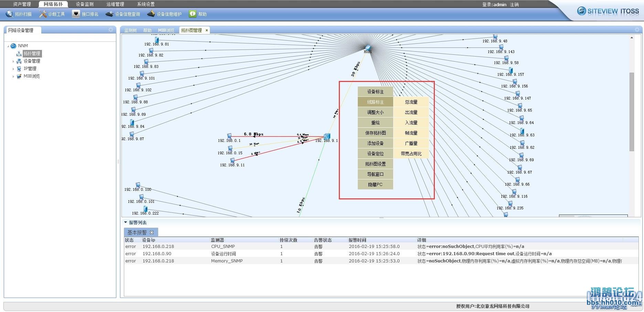Open the 系统设置 top menu
The height and width of the screenshot is (312, 644).
(146, 4)
